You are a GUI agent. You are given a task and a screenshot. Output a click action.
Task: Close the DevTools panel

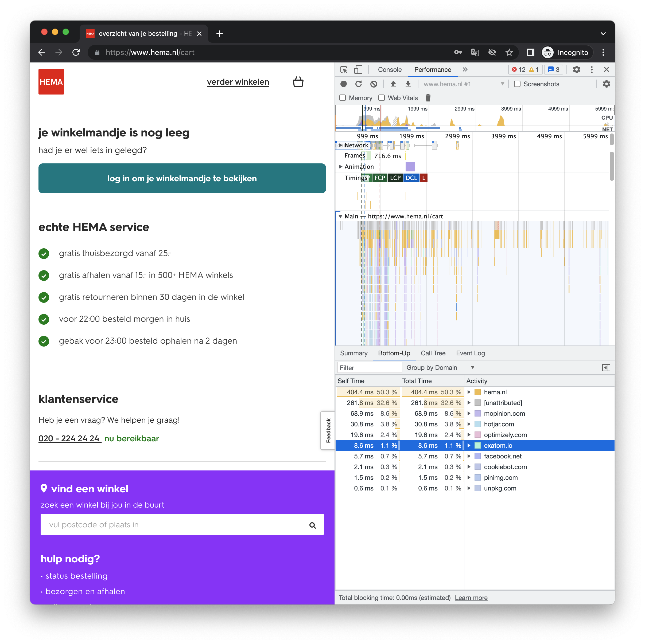coord(607,69)
